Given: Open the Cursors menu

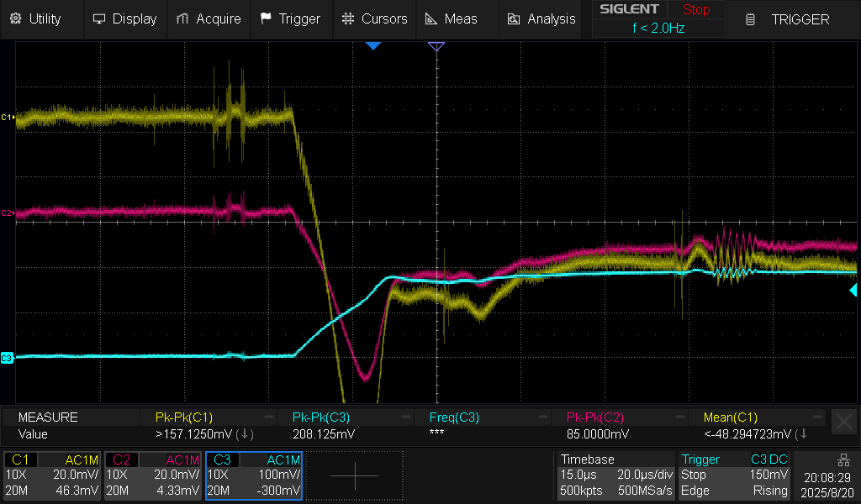Looking at the screenshot, I should pos(375,18).
